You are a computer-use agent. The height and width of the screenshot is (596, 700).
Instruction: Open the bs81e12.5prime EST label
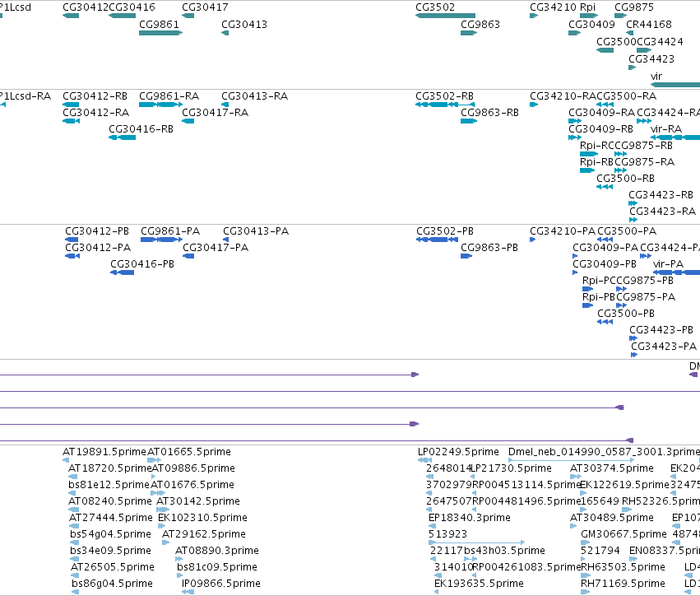pyautogui.click(x=109, y=485)
